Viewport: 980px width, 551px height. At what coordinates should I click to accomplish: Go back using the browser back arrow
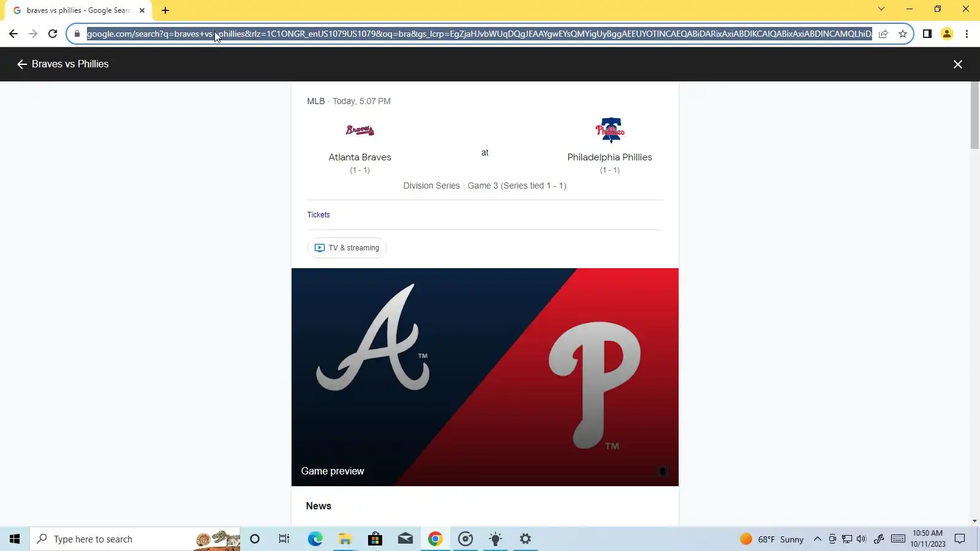[x=13, y=34]
